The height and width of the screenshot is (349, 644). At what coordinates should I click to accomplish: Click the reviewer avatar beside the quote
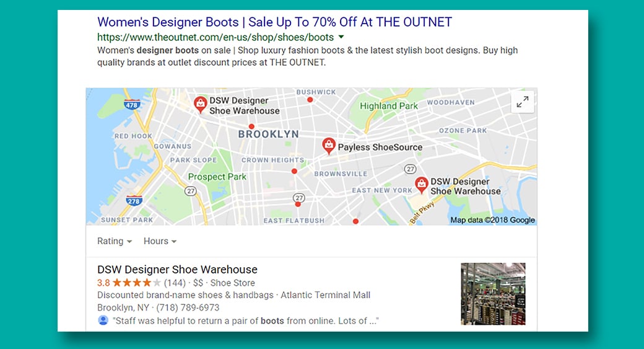[x=103, y=320]
